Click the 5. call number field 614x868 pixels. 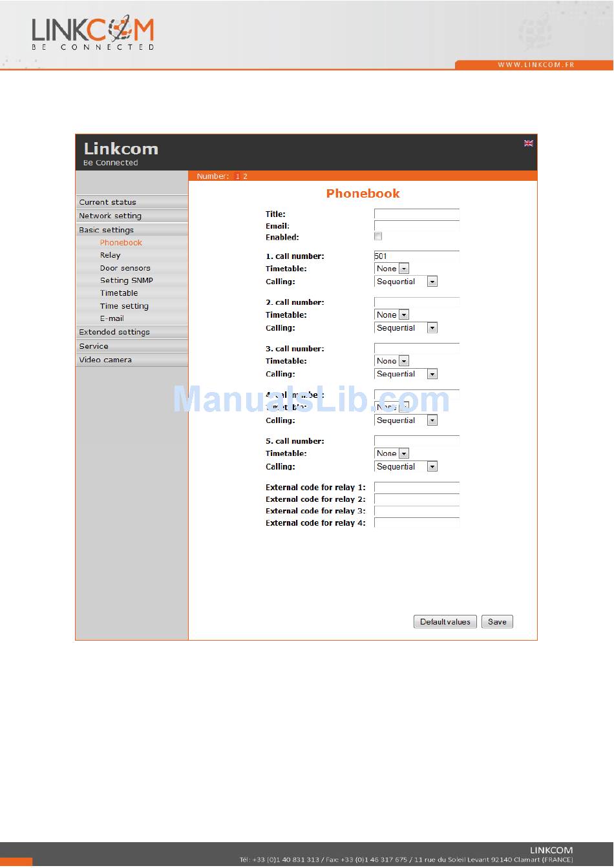417,441
